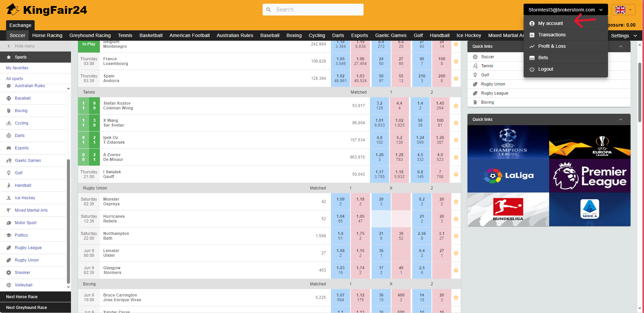Click the Motor Sport helmet icon
This screenshot has width=644, height=313.
click(9, 223)
